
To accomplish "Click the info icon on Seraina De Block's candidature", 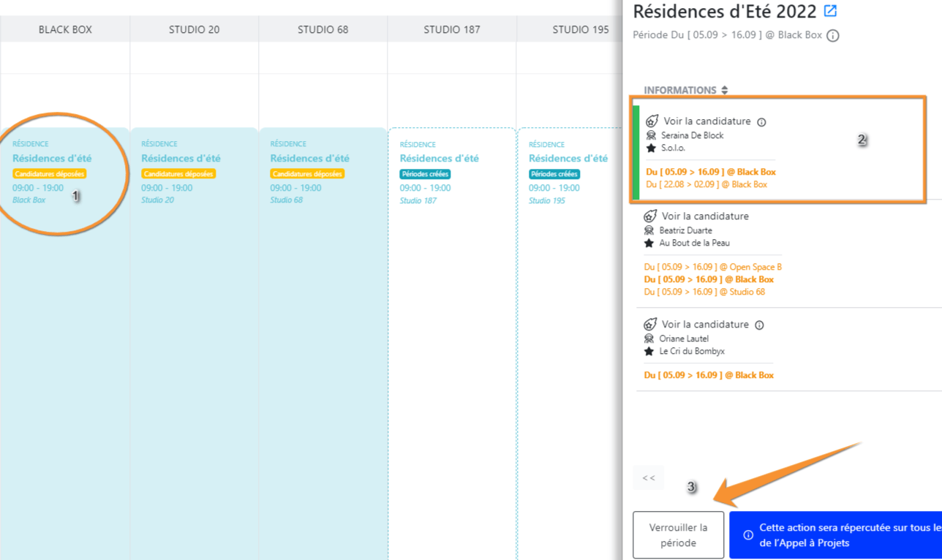I will tap(761, 122).
